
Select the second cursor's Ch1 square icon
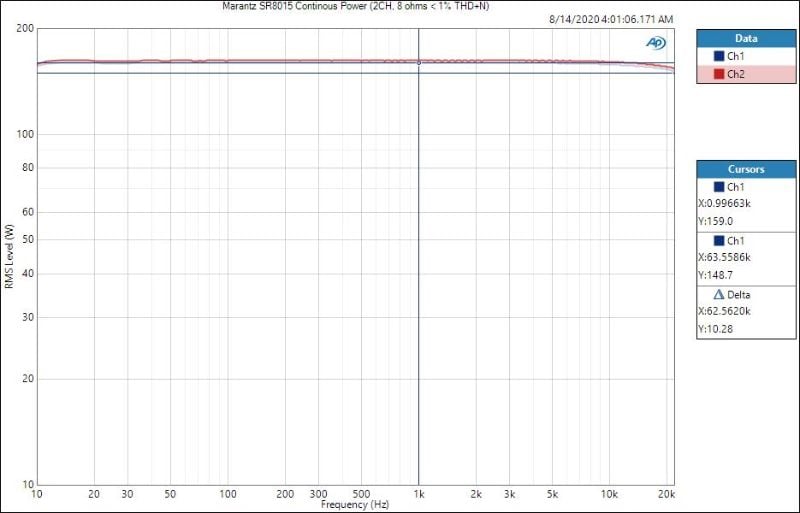click(x=719, y=241)
